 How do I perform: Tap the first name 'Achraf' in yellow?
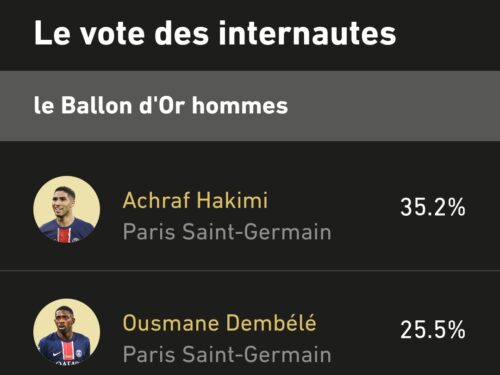(156, 201)
